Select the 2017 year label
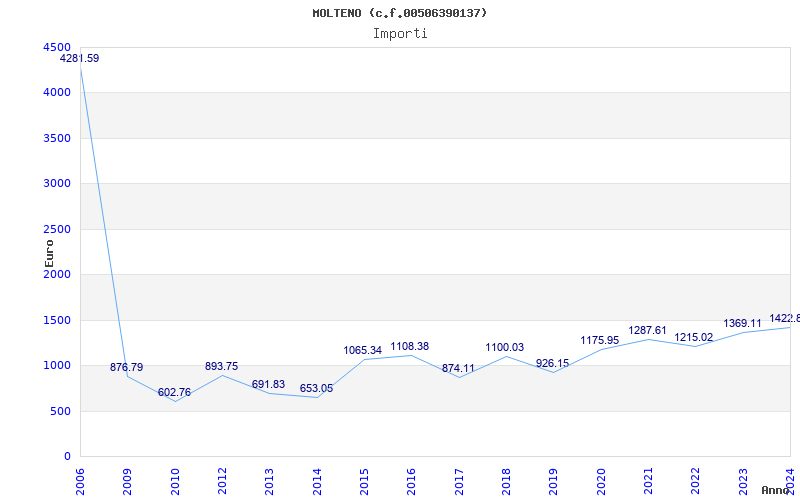Image resolution: width=800 pixels, height=500 pixels. [459, 481]
